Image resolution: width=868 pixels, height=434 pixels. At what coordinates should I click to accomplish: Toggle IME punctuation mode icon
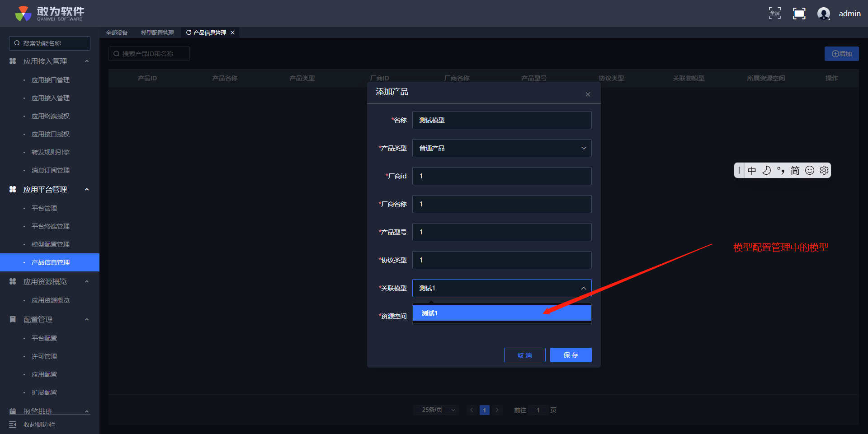click(781, 170)
